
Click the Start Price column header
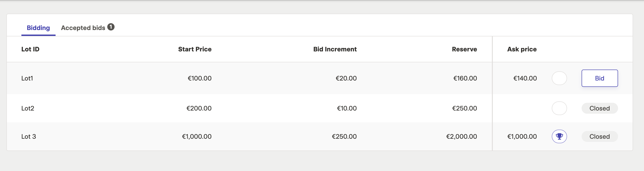pos(195,49)
